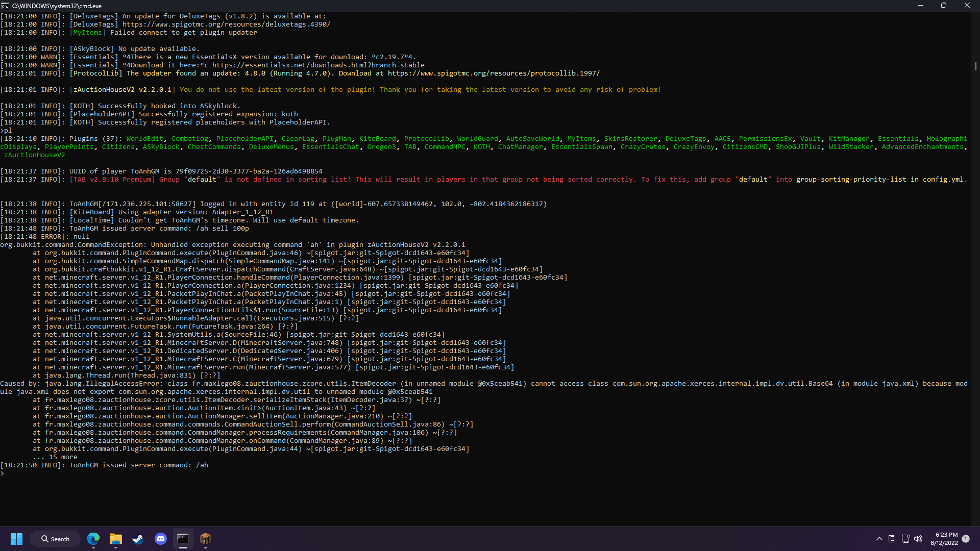Open network settings from tray icon
Image resolution: width=980 pixels, height=551 pixels.
point(905,539)
